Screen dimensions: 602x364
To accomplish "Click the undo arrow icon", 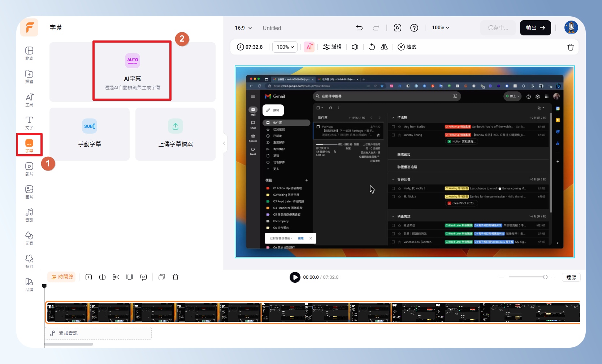I will coord(359,28).
